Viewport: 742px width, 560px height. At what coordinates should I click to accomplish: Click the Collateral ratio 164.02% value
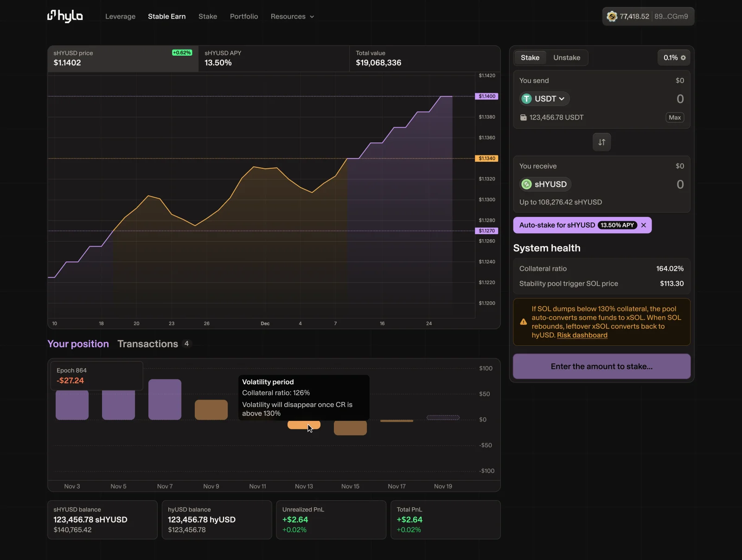tap(670, 268)
